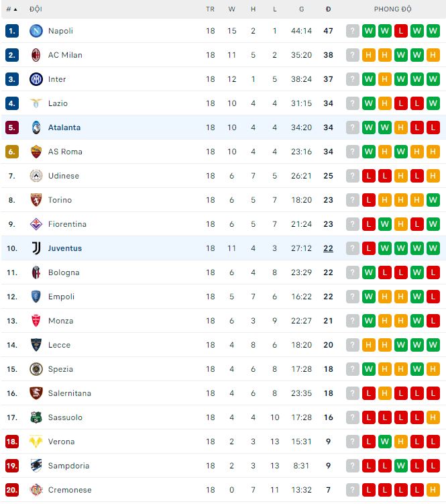Sort by the TR matches played header
Screen dimensions: 446x504
pos(210,9)
